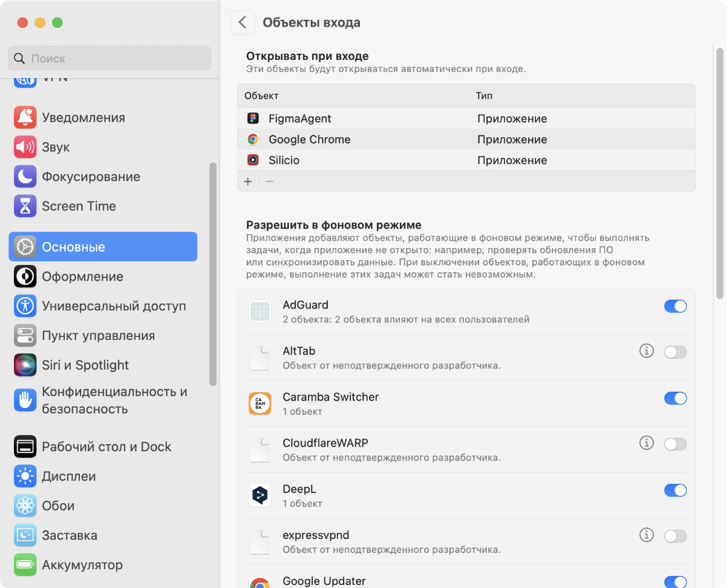Click the Notifications bell icon in sidebar
The width and height of the screenshot is (726, 588).
[25, 117]
